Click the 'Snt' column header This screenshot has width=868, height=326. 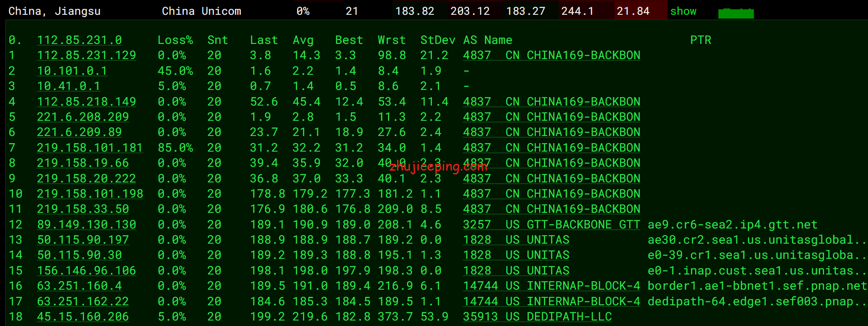218,40
